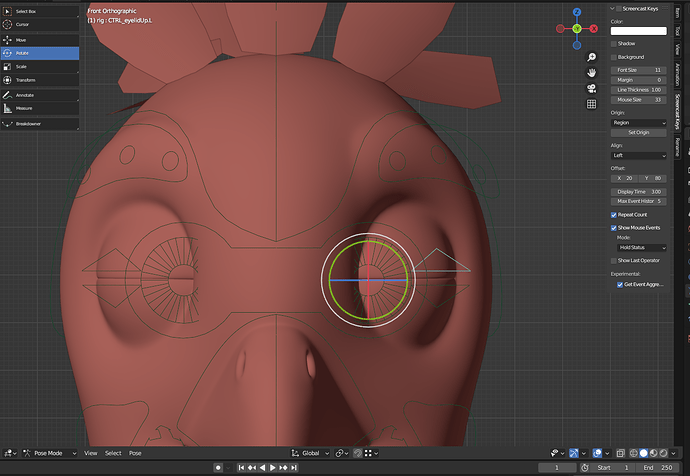Click the Font Size field
The width and height of the screenshot is (690, 476).
coord(639,70)
